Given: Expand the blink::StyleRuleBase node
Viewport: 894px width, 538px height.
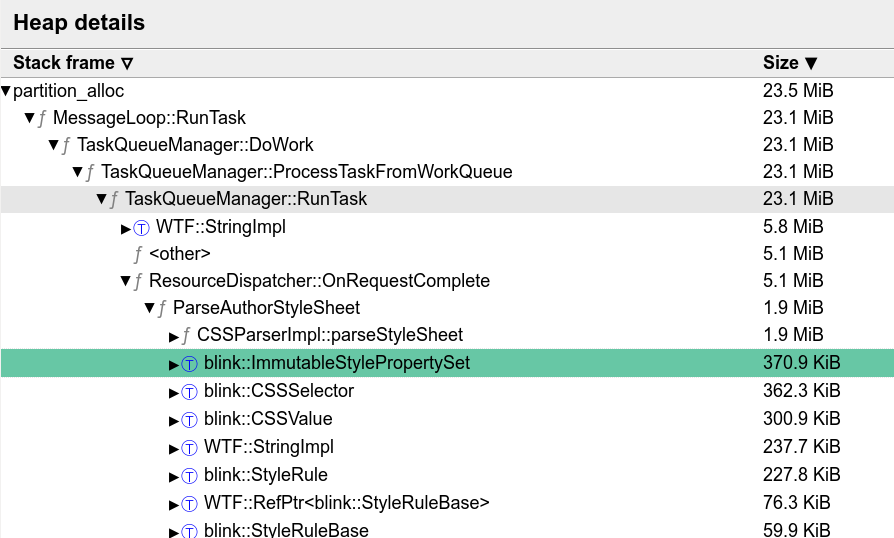Looking at the screenshot, I should (174, 532).
